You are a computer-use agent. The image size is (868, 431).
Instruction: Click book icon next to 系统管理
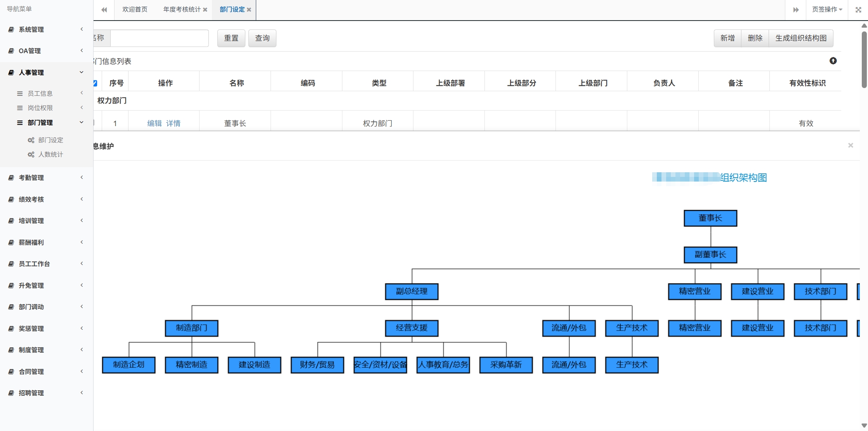tap(11, 29)
